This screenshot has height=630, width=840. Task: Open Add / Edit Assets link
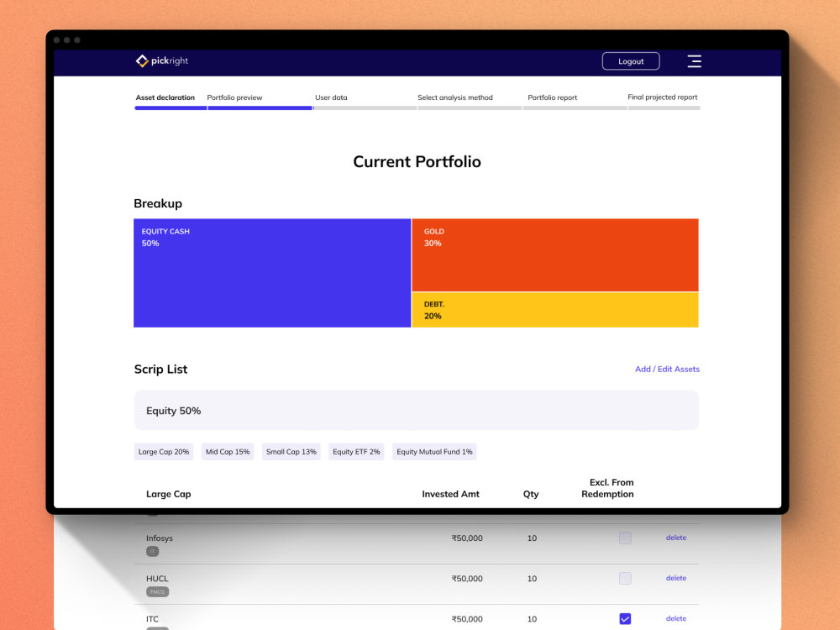[667, 369]
